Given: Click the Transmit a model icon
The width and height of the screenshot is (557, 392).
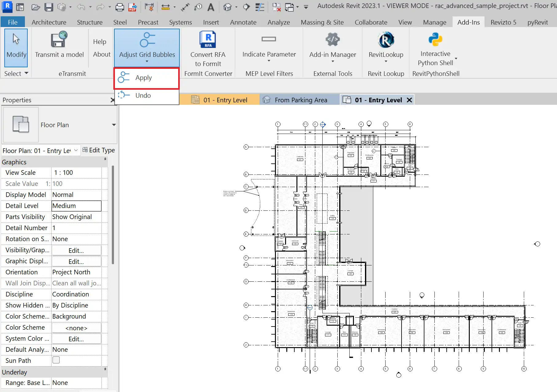Looking at the screenshot, I should [59, 40].
